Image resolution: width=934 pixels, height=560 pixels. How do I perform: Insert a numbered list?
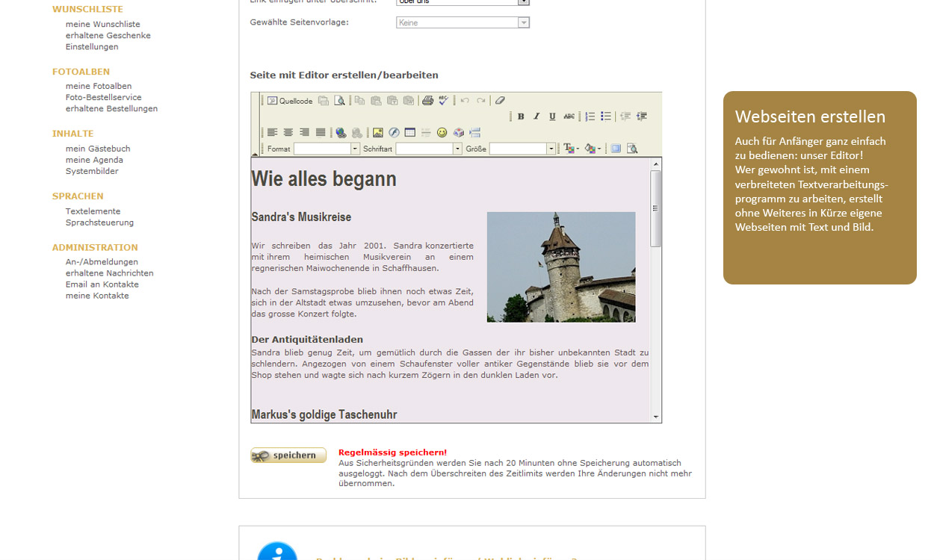[590, 116]
